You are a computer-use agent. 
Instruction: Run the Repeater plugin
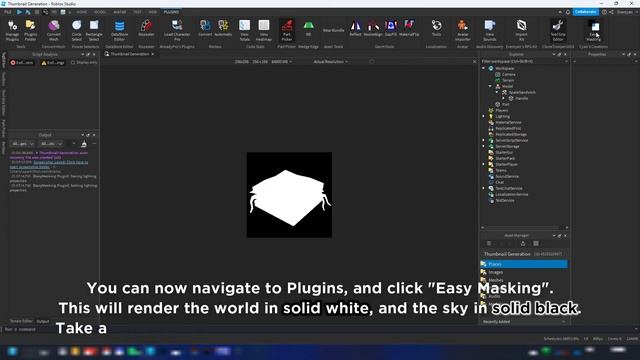(146, 30)
